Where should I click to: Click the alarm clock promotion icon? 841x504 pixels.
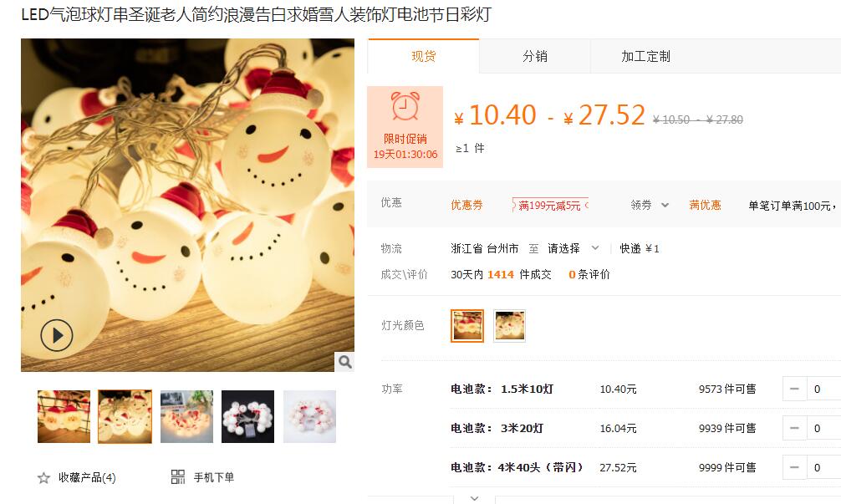pos(405,105)
